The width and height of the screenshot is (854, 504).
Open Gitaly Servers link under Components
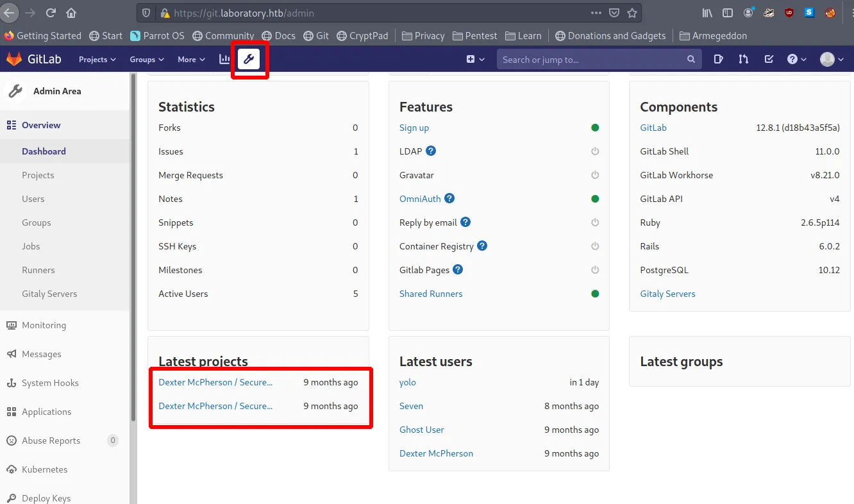tap(667, 294)
